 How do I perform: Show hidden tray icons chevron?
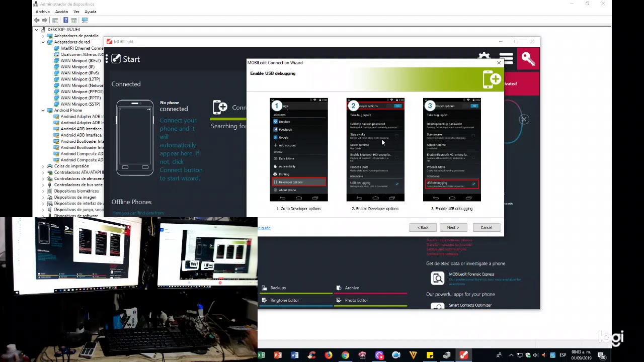click(x=511, y=355)
